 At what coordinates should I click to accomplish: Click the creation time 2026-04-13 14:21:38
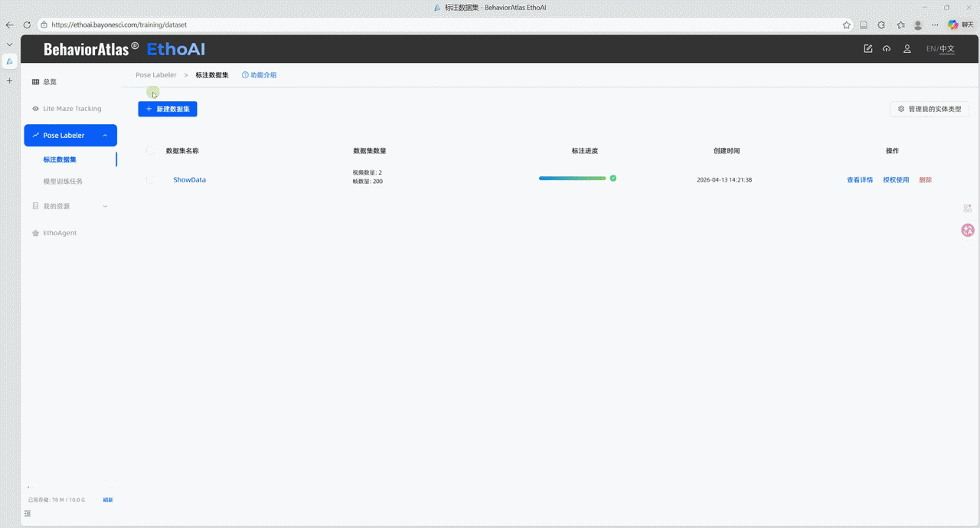click(x=724, y=180)
